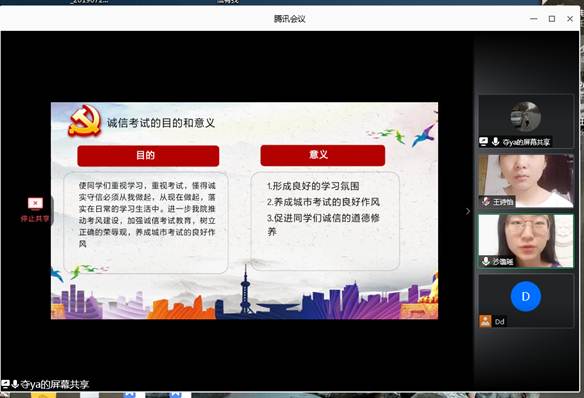Collapse the participant video panel with arrow
Screen dimensions: 584x398
coord(468,211)
